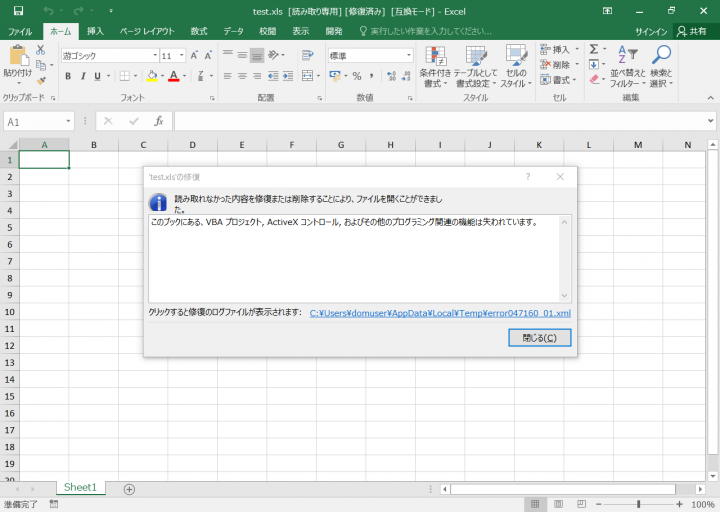Click the Cut scissors icon
Viewport: 720px width, 512px height.
coord(40,50)
